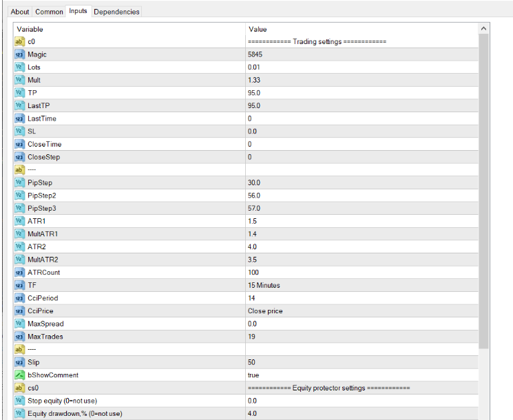The height and width of the screenshot is (420, 513).
Task: Click the enum icon beside CciPrice
Action: [20, 311]
